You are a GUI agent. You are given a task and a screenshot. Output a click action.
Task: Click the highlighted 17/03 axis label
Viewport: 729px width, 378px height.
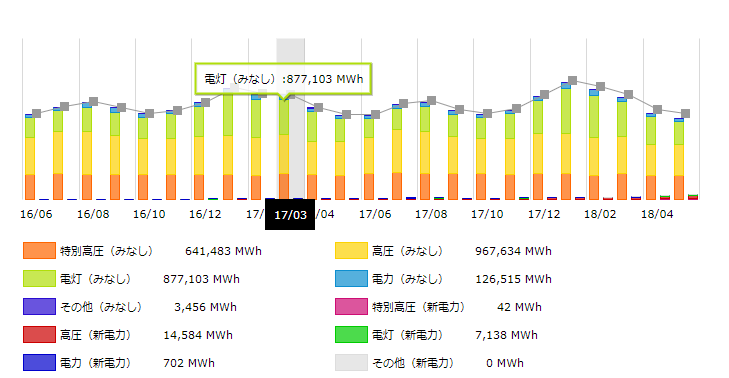click(x=290, y=215)
